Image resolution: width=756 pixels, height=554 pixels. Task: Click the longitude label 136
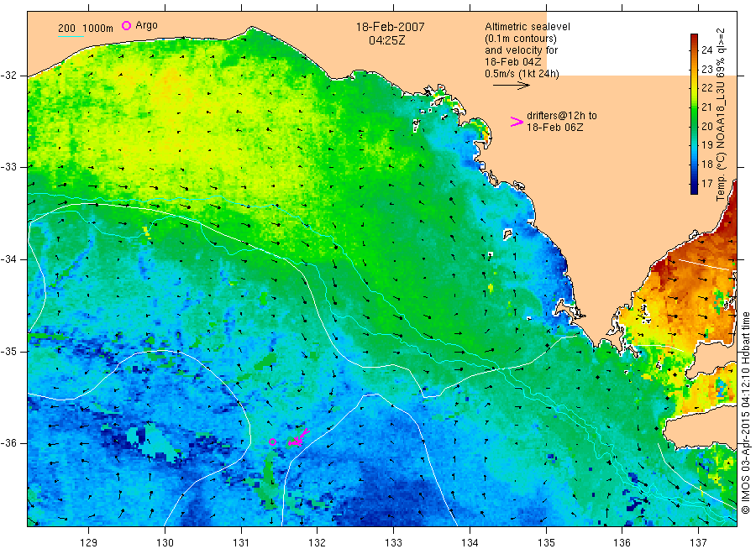click(x=622, y=543)
